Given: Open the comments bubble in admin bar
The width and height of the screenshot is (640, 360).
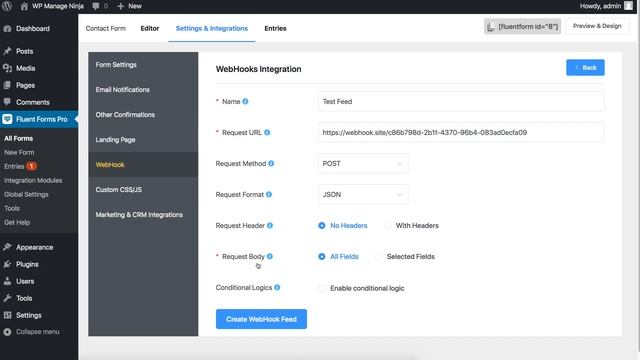Looking at the screenshot, I should [96, 6].
